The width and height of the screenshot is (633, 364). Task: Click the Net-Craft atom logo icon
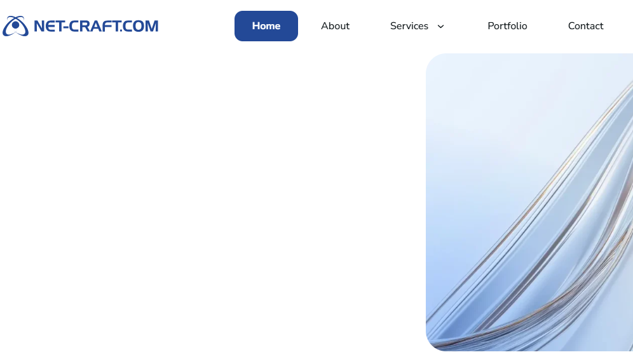click(x=15, y=26)
